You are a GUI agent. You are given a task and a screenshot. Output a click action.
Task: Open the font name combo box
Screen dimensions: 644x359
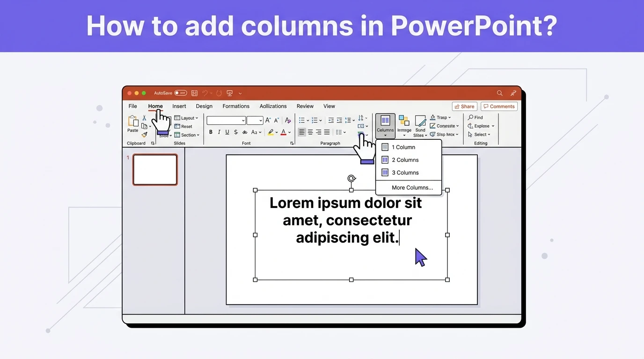226,120
